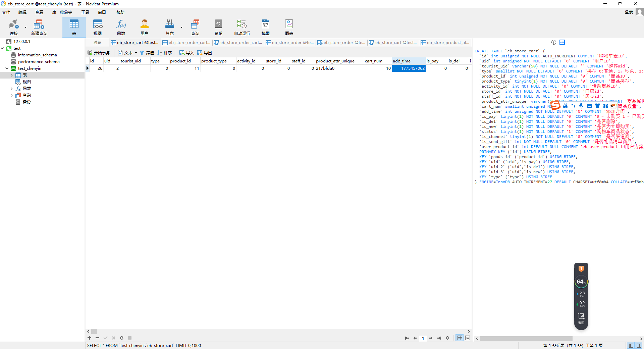This screenshot has height=349, width=644.
Task: Toggle the left navigation pane button
Action: (631, 345)
